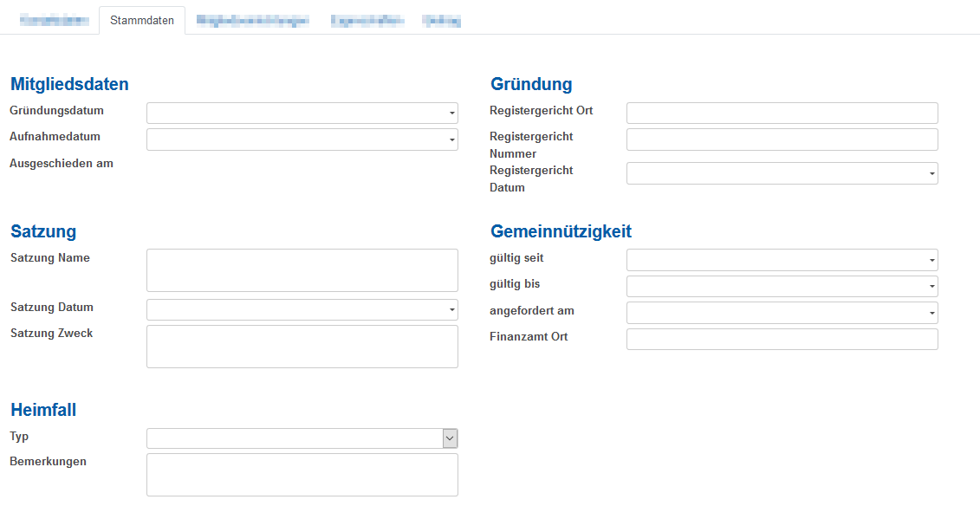
Task: Open the Aufnahmedatum date dropdown arrow
Action: (451, 139)
